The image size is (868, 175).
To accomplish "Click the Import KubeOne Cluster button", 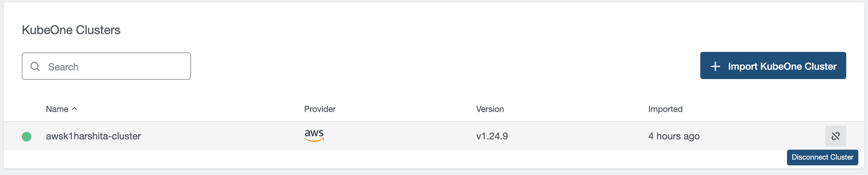I will 773,66.
